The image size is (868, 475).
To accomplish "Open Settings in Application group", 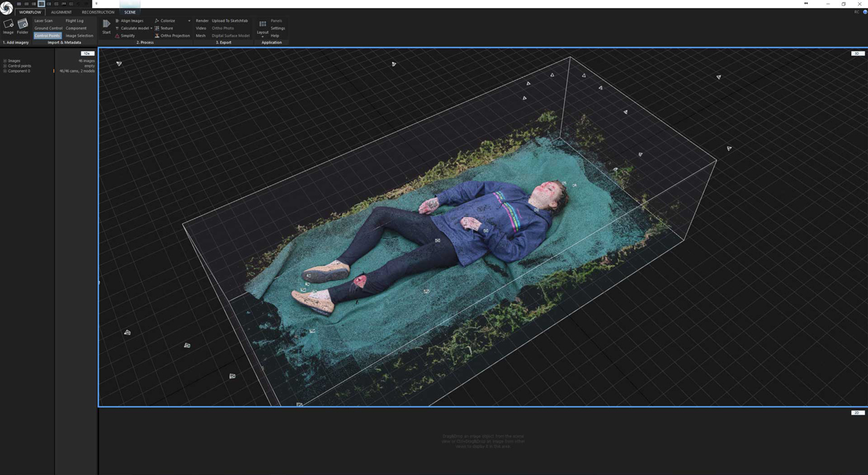I will [x=278, y=28].
